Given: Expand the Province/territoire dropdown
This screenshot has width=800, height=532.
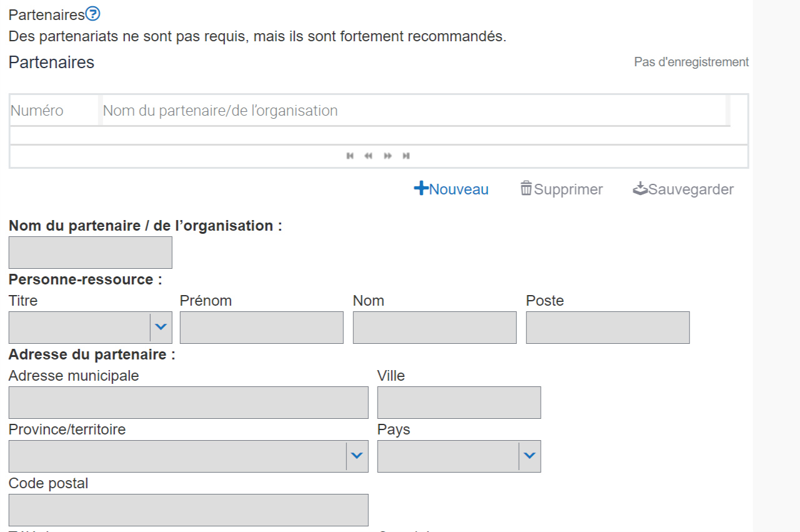Looking at the screenshot, I should tap(356, 456).
